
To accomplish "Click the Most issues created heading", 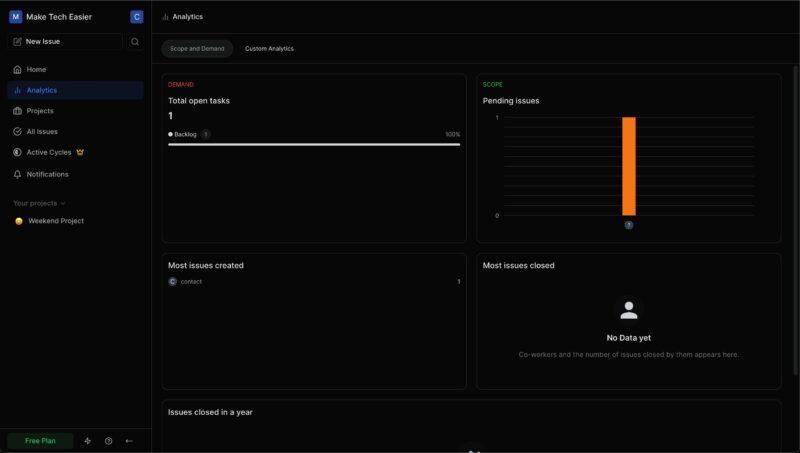I will point(206,265).
